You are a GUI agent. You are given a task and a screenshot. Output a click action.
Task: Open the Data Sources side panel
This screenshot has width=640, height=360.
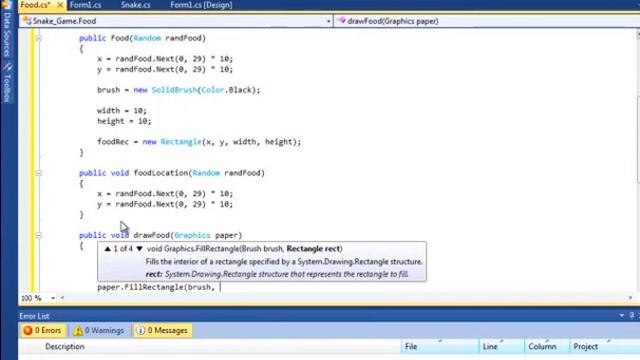(x=7, y=34)
